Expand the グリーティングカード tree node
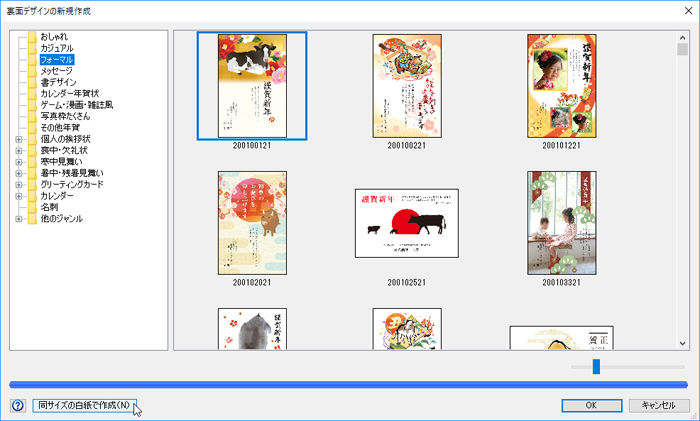This screenshot has width=700, height=421. pyautogui.click(x=18, y=184)
